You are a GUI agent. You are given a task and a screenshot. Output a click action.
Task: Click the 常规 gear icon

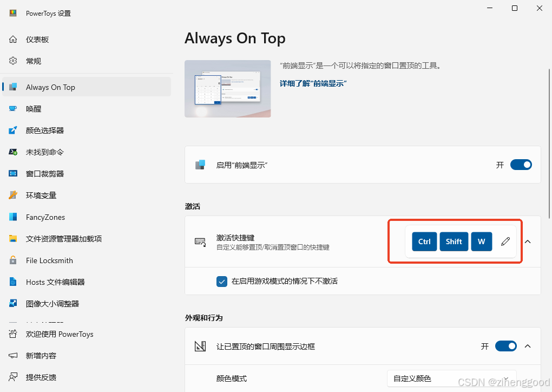pos(13,61)
